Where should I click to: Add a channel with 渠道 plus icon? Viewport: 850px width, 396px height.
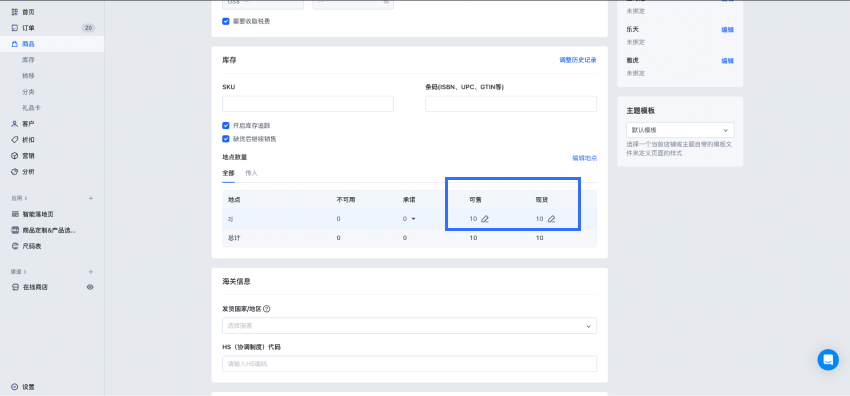(x=91, y=271)
